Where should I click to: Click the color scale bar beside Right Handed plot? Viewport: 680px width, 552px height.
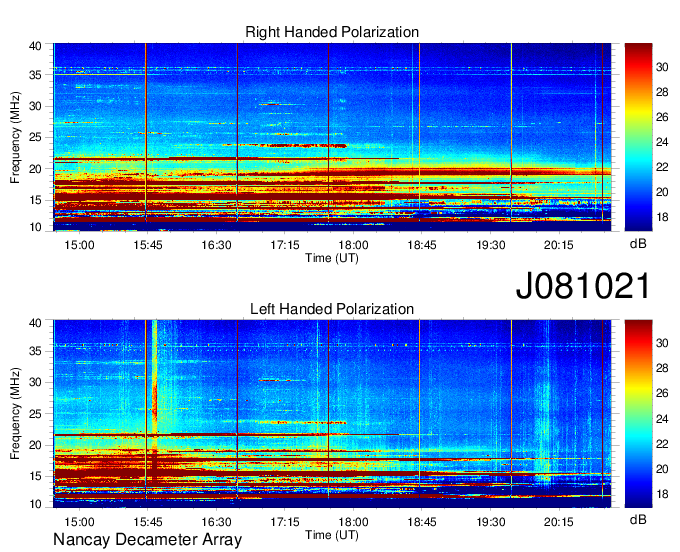[638, 137]
